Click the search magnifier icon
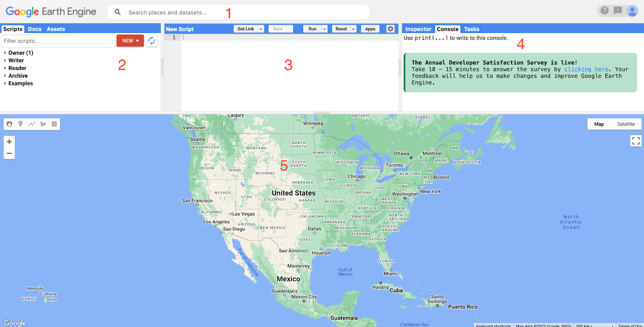This screenshot has height=327, width=644. [x=118, y=12]
